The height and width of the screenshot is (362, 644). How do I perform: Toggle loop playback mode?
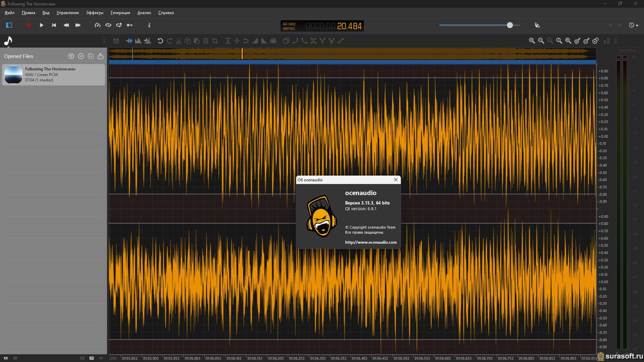(x=108, y=25)
